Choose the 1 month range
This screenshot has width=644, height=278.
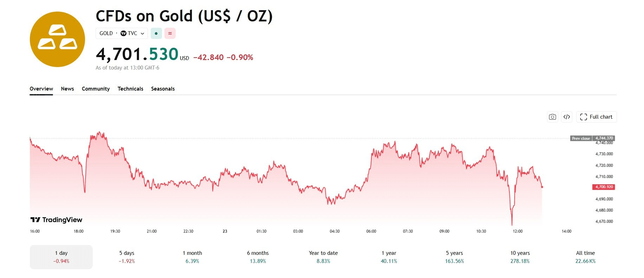[192, 257]
